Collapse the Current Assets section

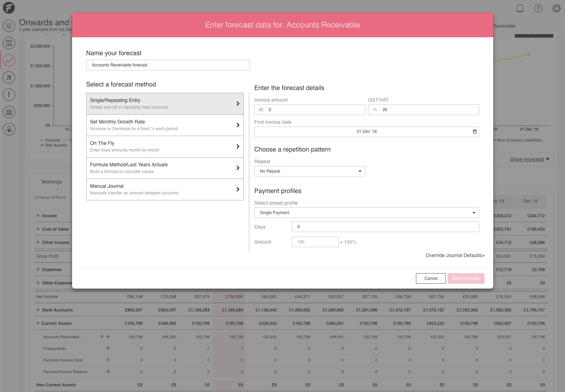(x=38, y=323)
